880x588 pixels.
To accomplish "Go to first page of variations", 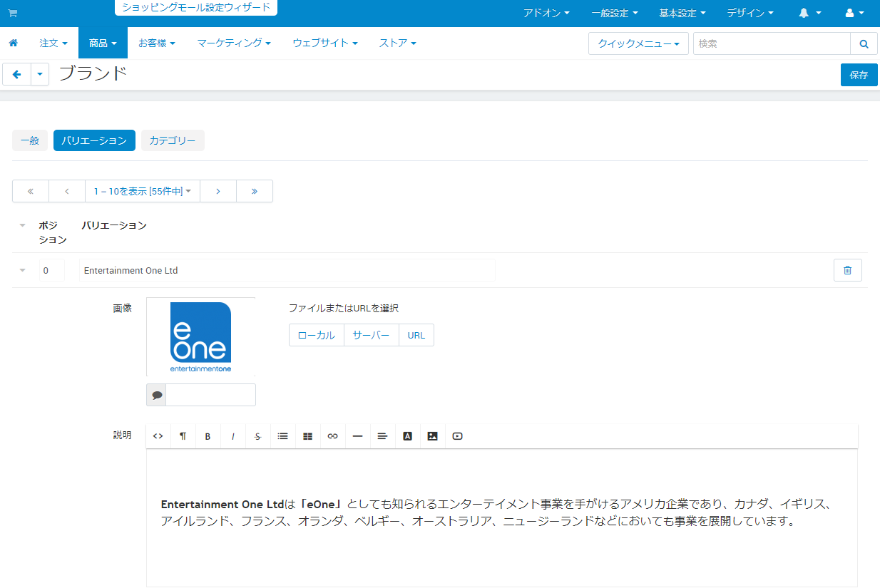I will pyautogui.click(x=31, y=191).
